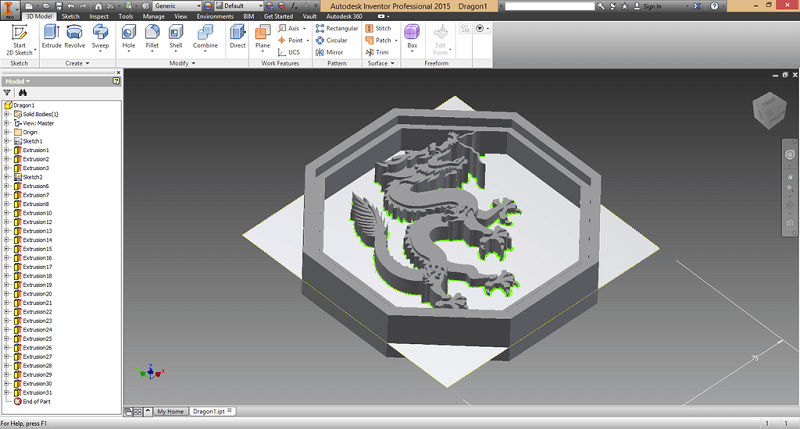Open the Surface panel dropdown

coord(381,63)
